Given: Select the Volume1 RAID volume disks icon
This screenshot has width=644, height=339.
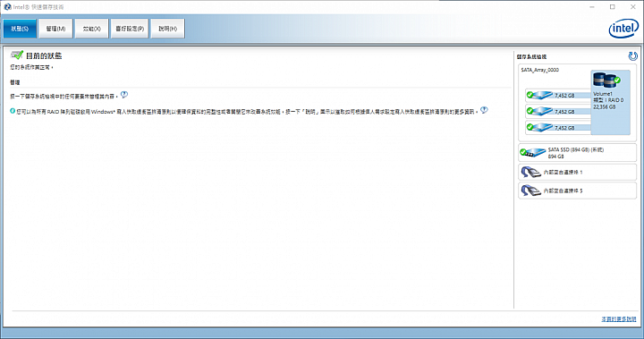Looking at the screenshot, I should (x=606, y=81).
